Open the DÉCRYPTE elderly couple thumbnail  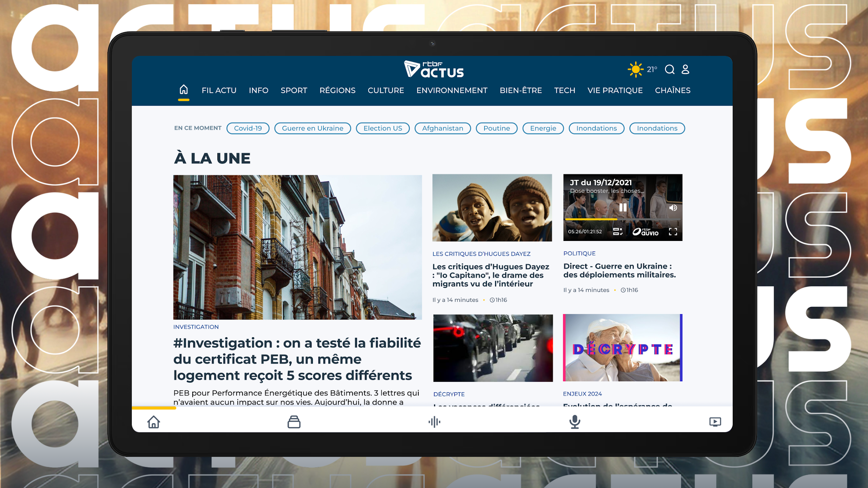[623, 348]
